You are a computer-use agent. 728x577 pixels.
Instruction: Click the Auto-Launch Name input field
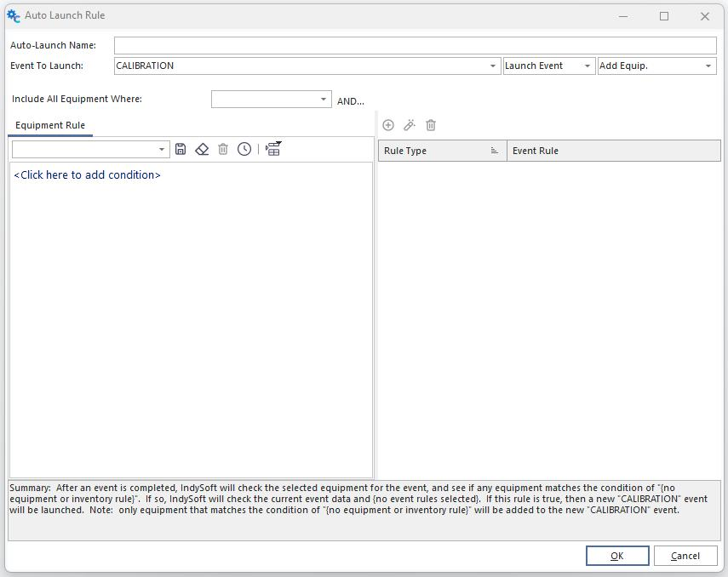click(x=415, y=45)
